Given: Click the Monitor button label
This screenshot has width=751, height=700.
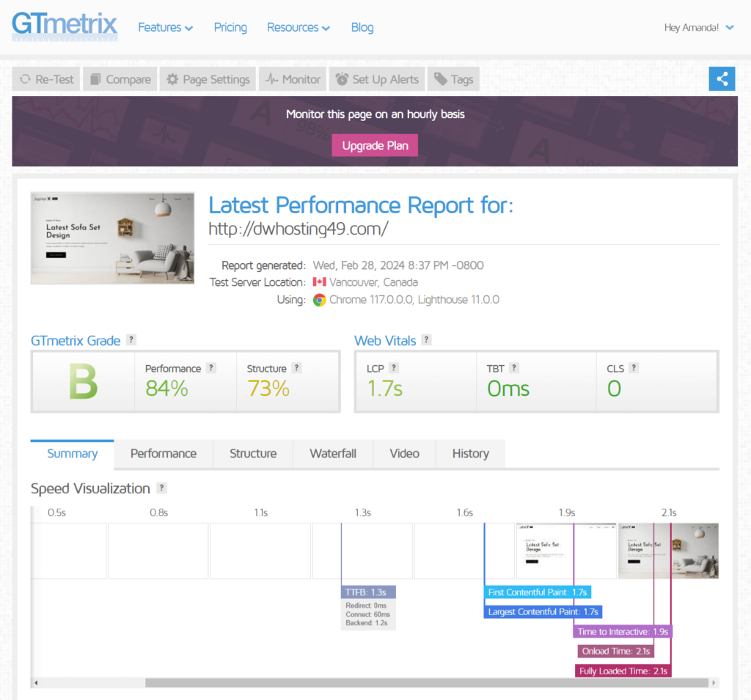Looking at the screenshot, I should click(301, 79).
